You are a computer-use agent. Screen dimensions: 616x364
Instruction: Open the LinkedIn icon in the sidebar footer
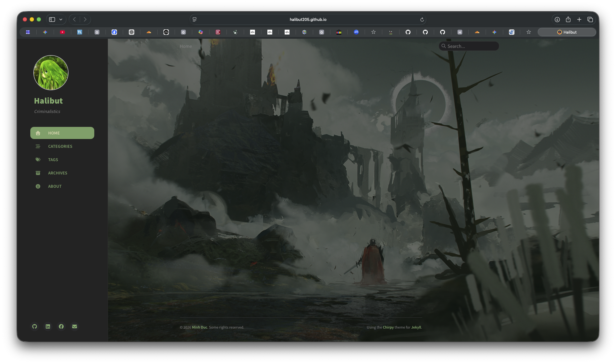[48, 326]
